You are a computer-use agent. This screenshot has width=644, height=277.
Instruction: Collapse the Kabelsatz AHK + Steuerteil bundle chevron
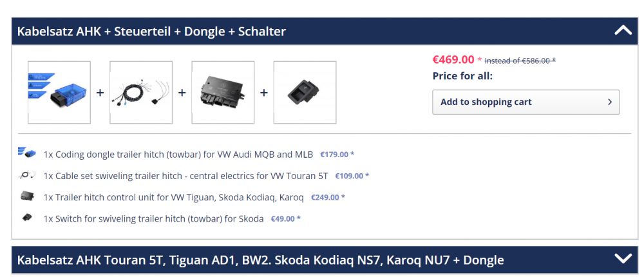click(x=623, y=30)
